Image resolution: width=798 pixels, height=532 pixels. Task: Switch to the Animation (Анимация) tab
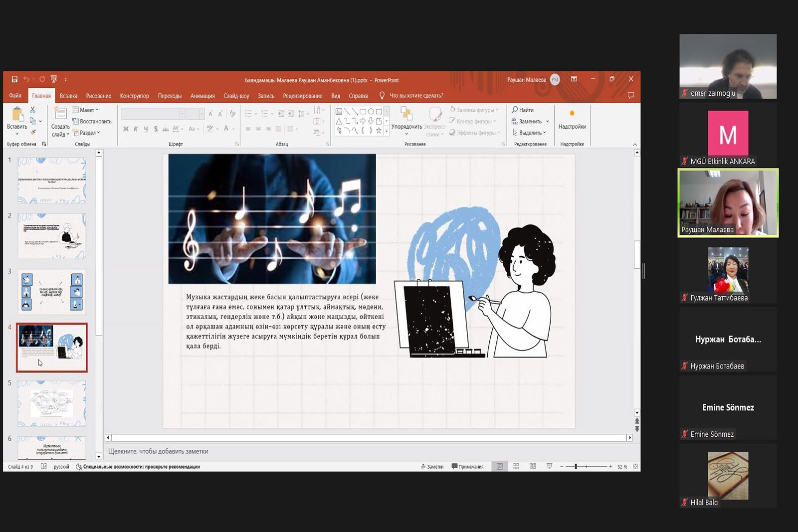click(x=202, y=96)
